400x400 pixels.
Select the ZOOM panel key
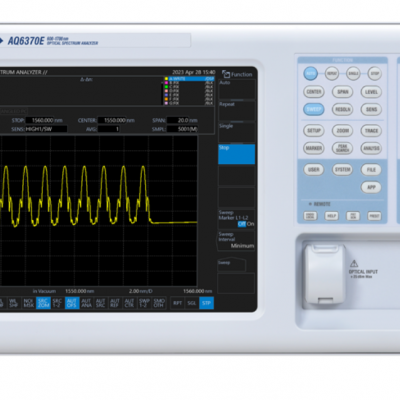tap(342, 131)
